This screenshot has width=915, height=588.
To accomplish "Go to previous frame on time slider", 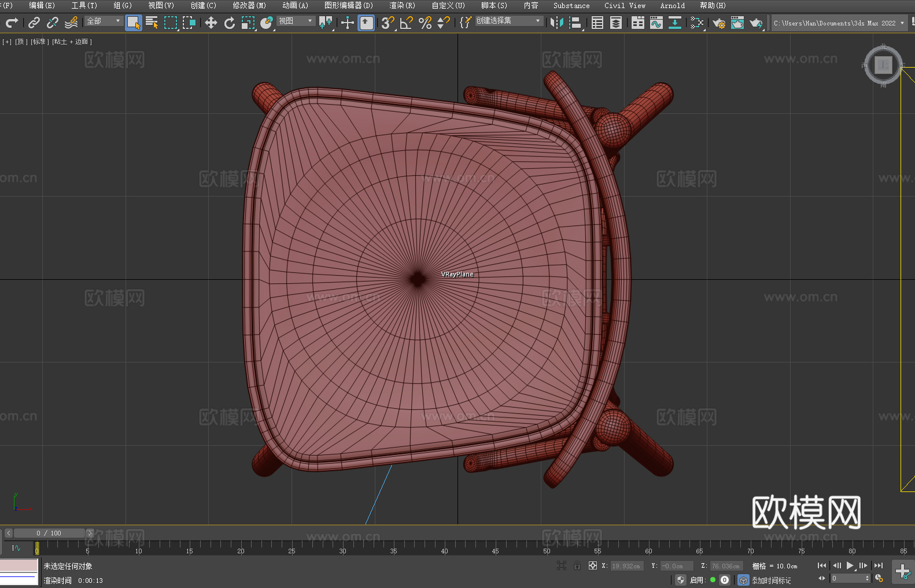I will [8, 533].
